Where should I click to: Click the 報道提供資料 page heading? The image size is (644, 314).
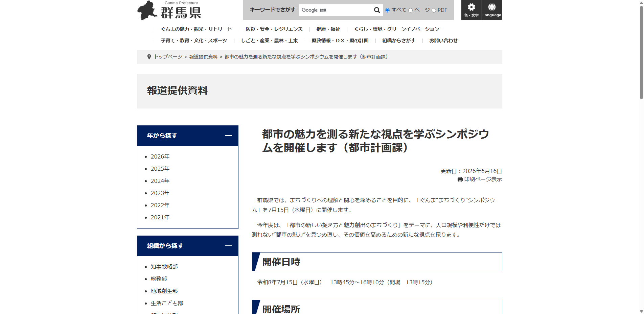click(x=177, y=91)
